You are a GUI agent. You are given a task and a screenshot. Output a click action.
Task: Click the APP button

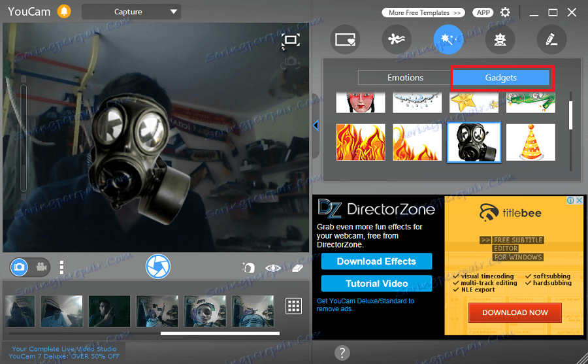(x=483, y=13)
